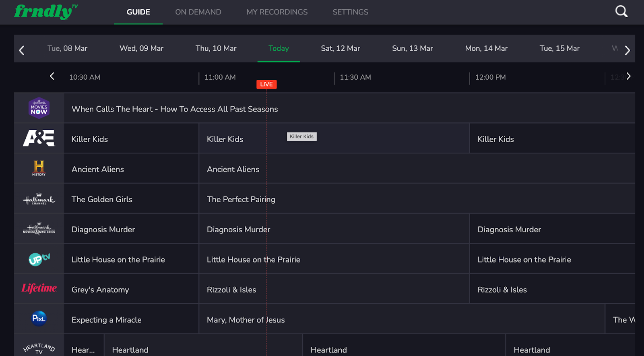This screenshot has width=644, height=356.
Task: Select the Lifetime channel logo
Action: pyautogui.click(x=39, y=288)
